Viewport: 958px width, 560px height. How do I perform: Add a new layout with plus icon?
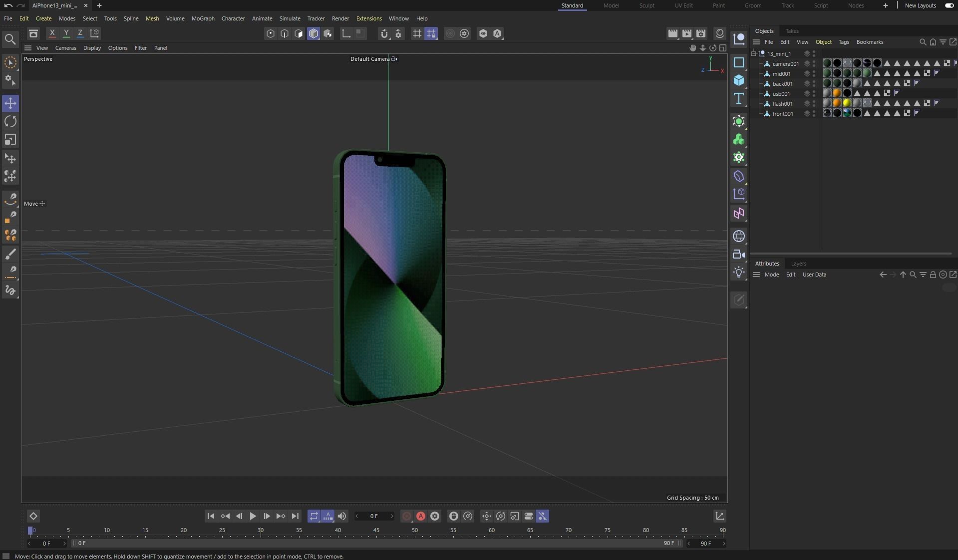click(885, 5)
